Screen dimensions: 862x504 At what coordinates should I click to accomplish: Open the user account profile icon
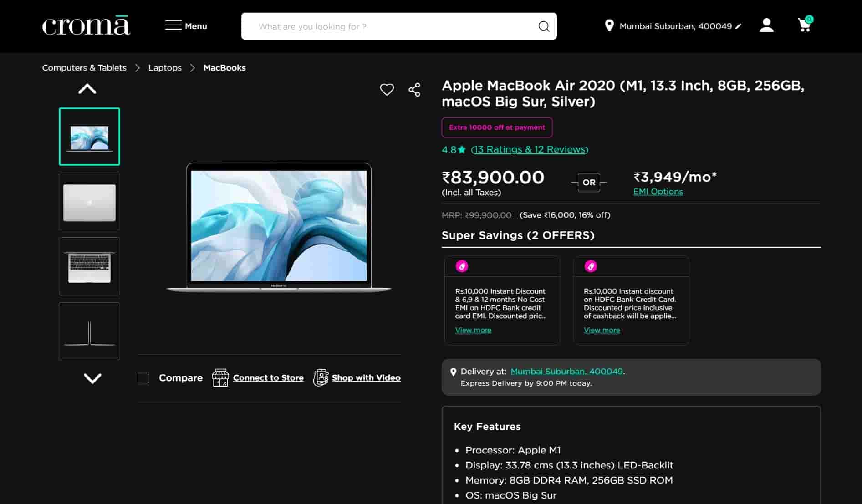[x=766, y=25]
